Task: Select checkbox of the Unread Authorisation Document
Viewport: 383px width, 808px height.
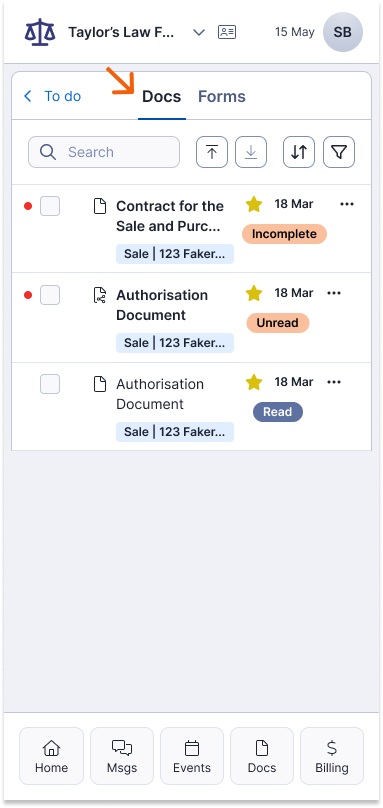Action: (x=50, y=295)
